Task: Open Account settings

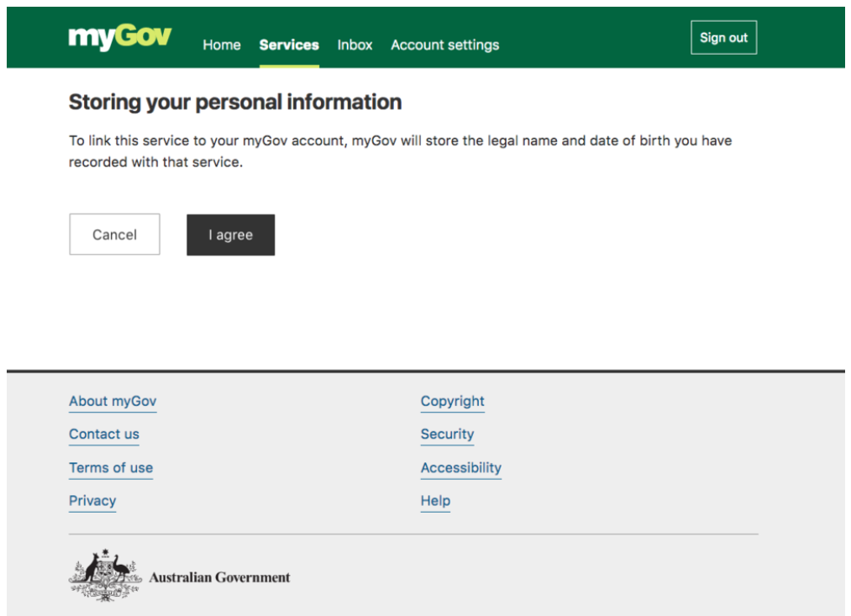Action: pyautogui.click(x=444, y=45)
